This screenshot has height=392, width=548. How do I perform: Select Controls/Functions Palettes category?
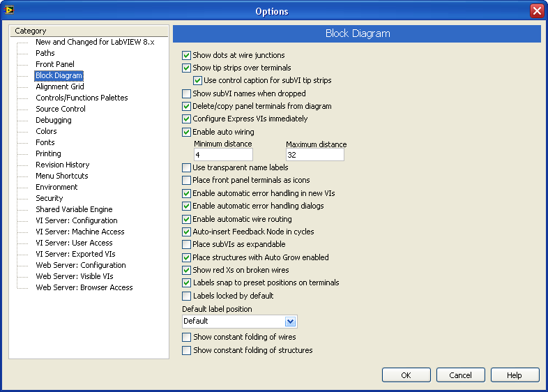click(82, 98)
